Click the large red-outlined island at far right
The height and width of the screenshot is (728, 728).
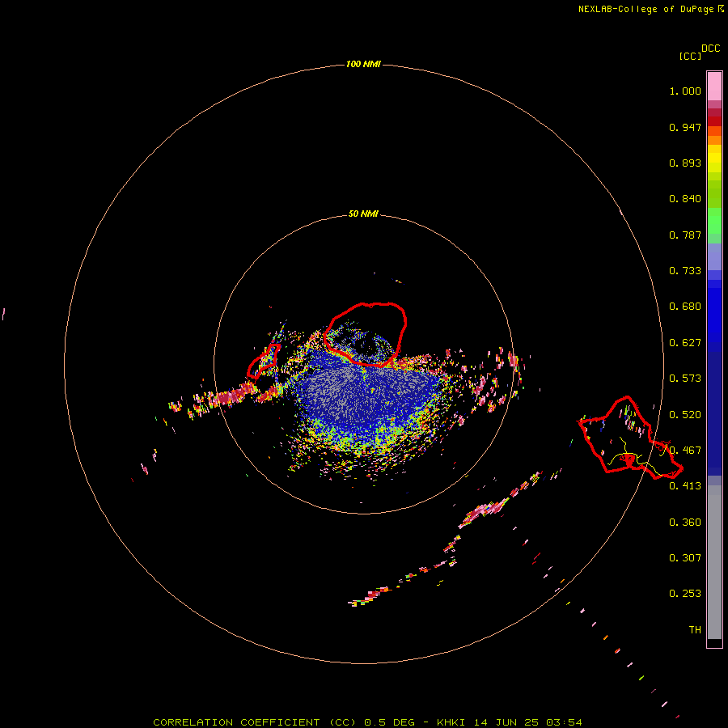pyautogui.click(x=629, y=437)
